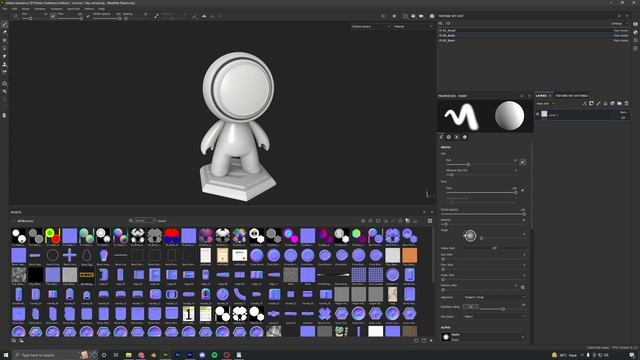
Task: Open the Viewport menu
Action: [56, 9]
